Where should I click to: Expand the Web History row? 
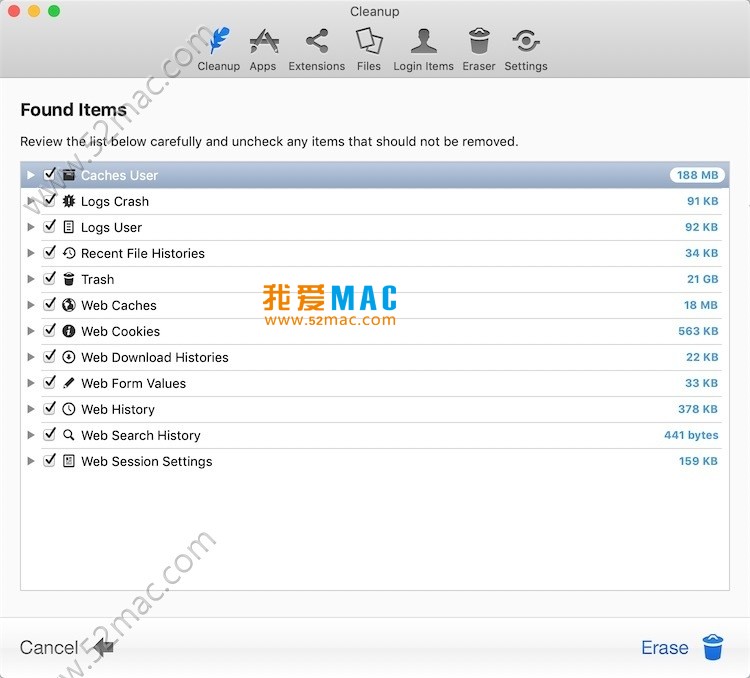31,409
